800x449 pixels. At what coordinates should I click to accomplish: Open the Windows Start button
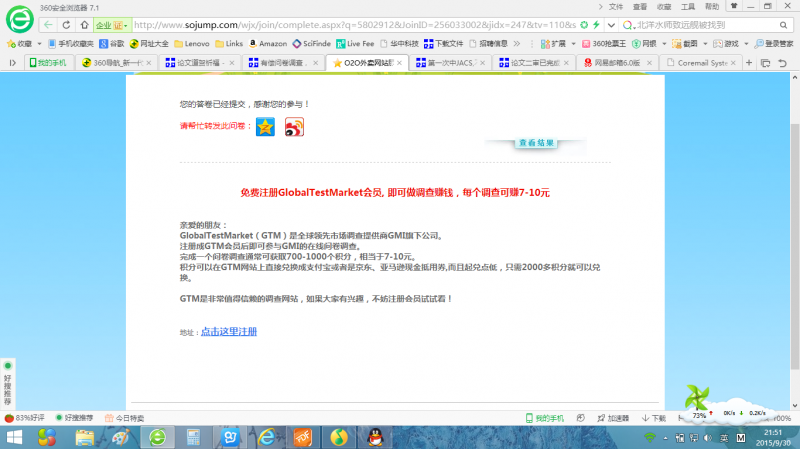point(14,438)
